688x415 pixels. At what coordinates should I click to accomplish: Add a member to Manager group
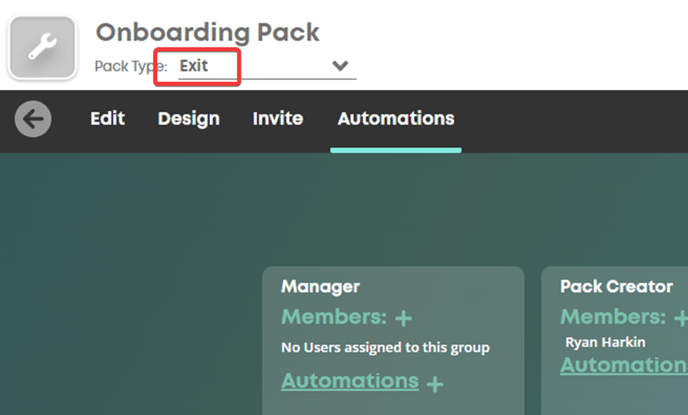point(403,318)
